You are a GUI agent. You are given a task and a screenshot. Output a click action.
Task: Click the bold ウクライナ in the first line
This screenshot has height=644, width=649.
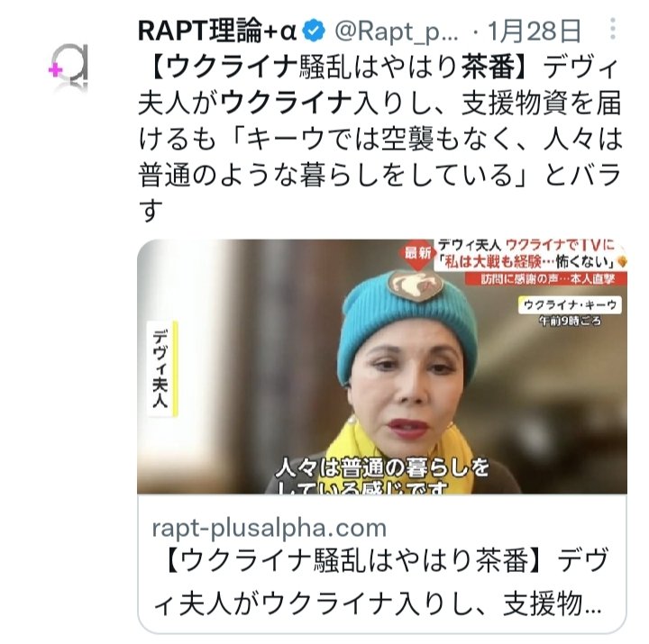pyautogui.click(x=233, y=67)
